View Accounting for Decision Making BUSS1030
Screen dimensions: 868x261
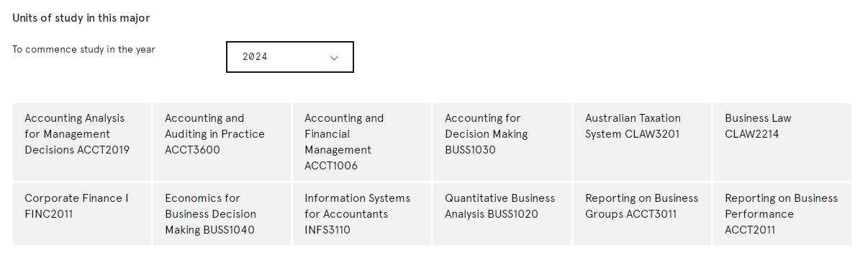click(502, 142)
